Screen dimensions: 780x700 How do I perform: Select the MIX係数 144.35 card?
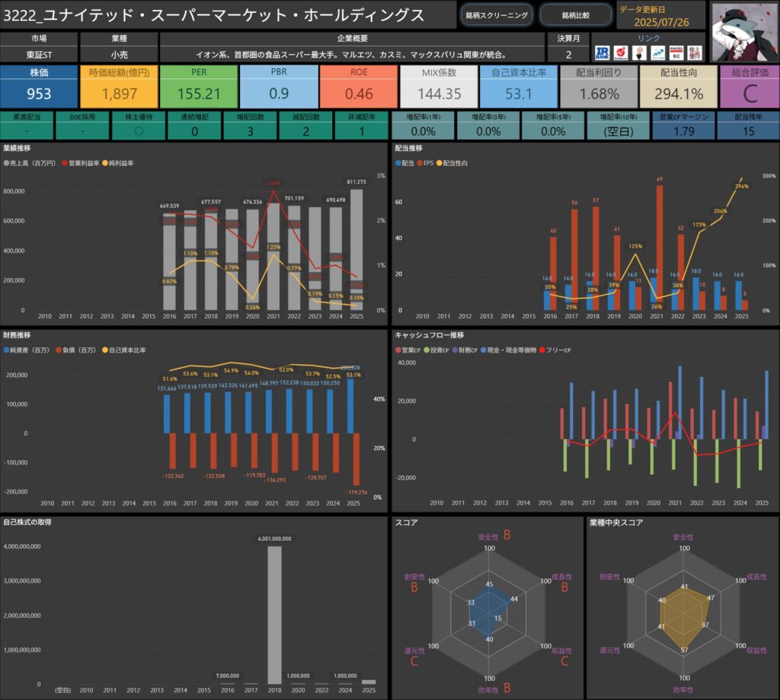coord(439,86)
